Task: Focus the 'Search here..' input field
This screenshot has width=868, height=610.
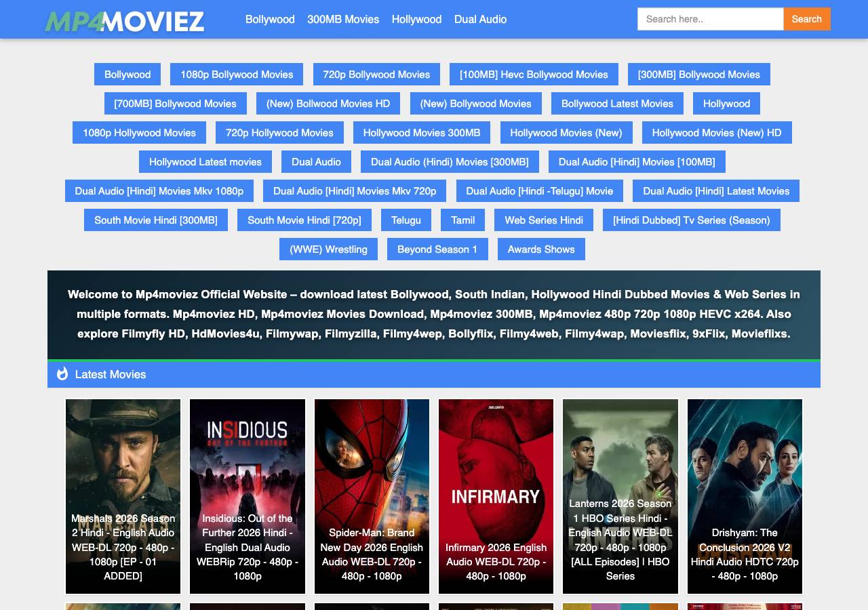Action: tap(711, 19)
